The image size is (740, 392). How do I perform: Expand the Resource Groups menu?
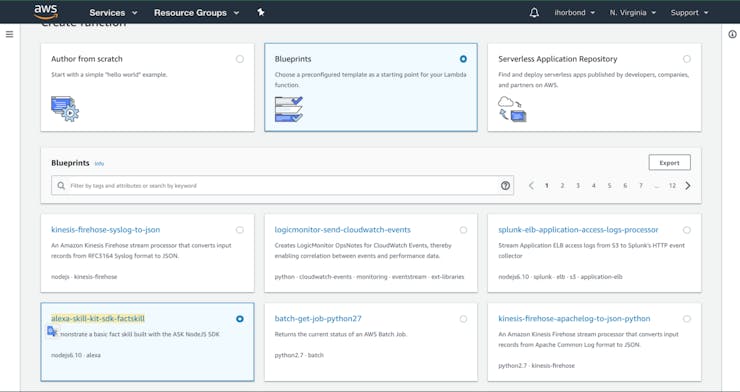click(x=196, y=13)
